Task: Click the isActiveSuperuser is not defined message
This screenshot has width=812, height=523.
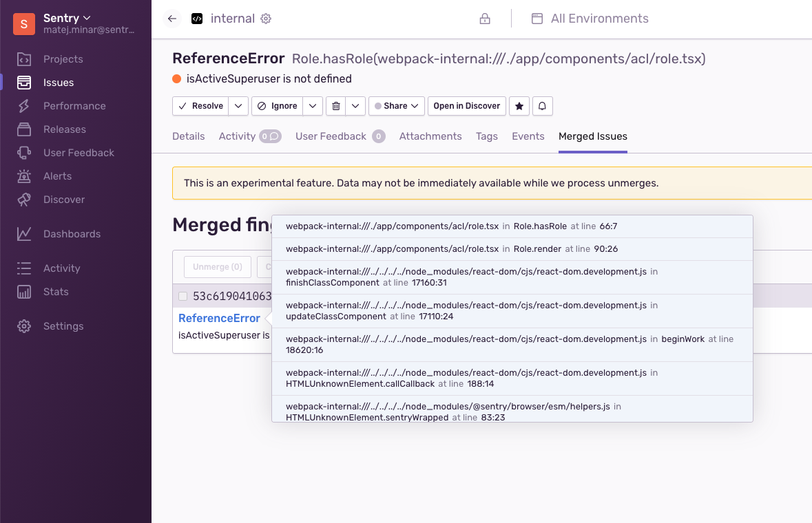Action: click(269, 78)
